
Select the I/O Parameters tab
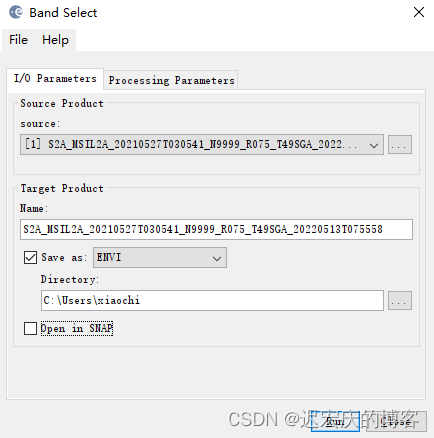coord(55,79)
